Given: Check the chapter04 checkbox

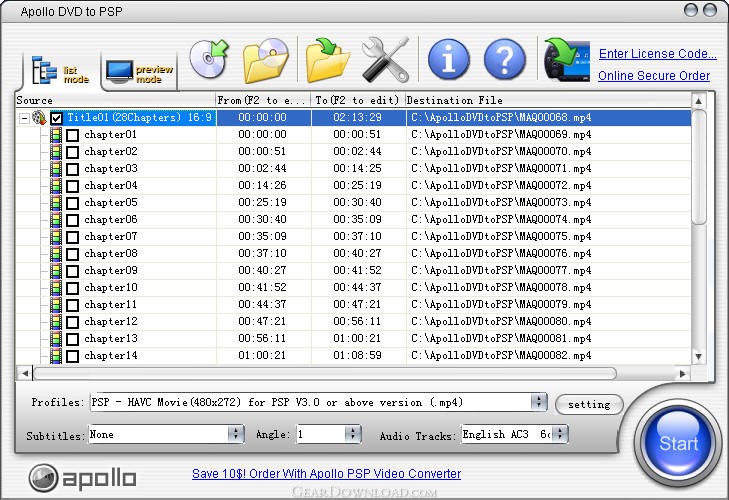Looking at the screenshot, I should [x=72, y=186].
